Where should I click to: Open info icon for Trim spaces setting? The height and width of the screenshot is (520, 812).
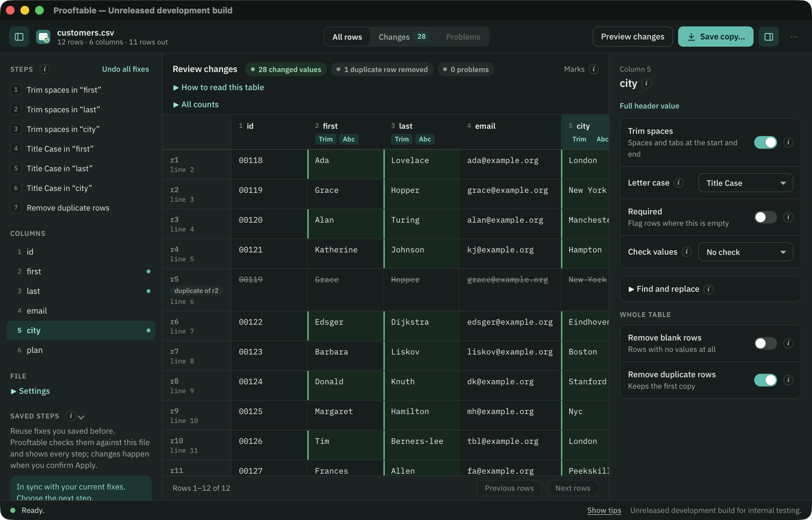pos(788,143)
